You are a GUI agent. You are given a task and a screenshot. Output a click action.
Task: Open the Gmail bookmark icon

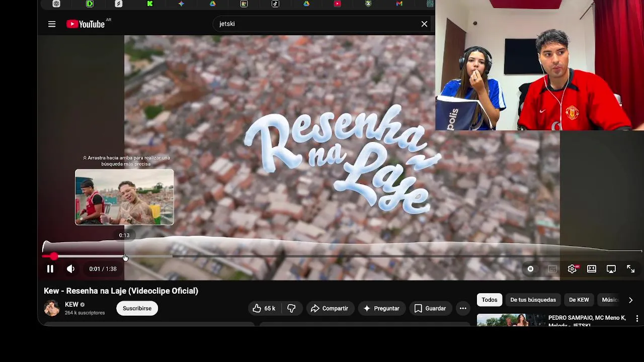click(399, 4)
